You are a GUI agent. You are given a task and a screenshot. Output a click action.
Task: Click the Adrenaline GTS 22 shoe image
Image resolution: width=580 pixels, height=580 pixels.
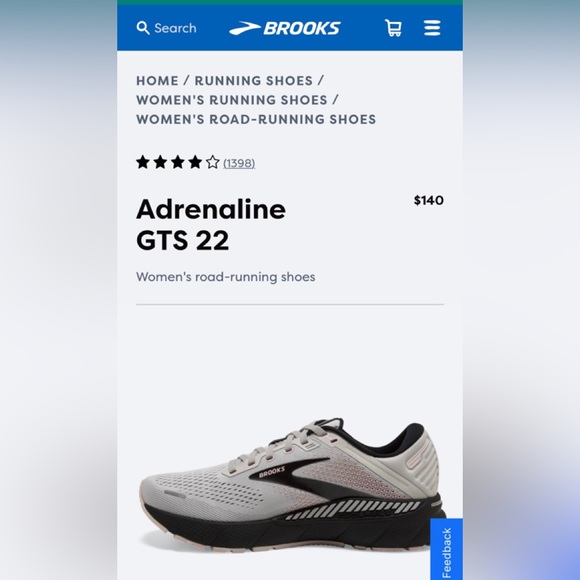pos(293,486)
